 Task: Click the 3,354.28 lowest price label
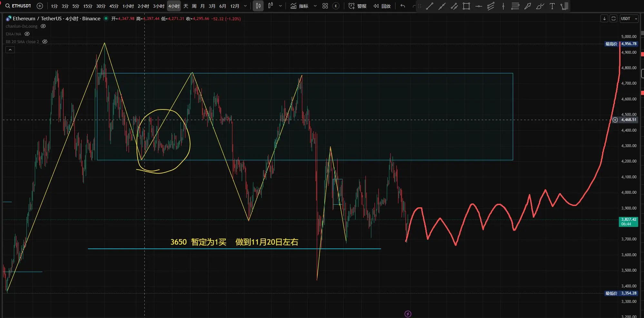629,293
